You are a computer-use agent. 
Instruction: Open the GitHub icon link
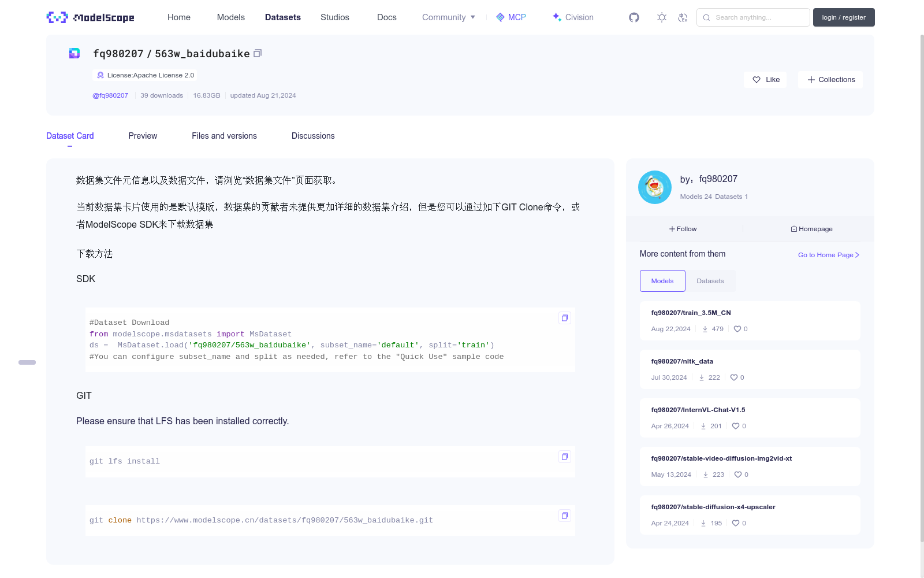pos(634,17)
